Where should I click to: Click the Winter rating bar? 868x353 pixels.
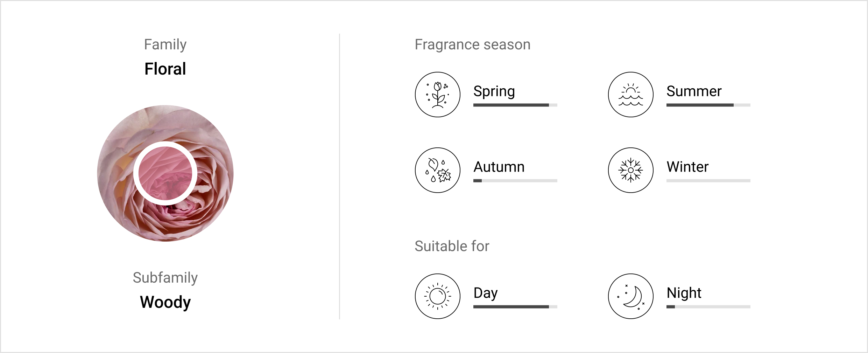[x=708, y=181]
